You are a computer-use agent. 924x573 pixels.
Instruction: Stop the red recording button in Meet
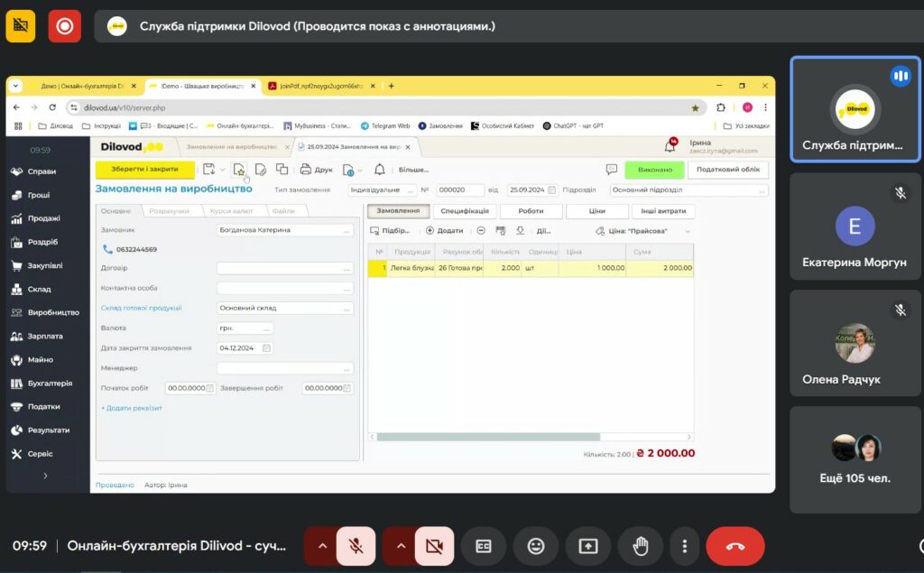click(65, 26)
